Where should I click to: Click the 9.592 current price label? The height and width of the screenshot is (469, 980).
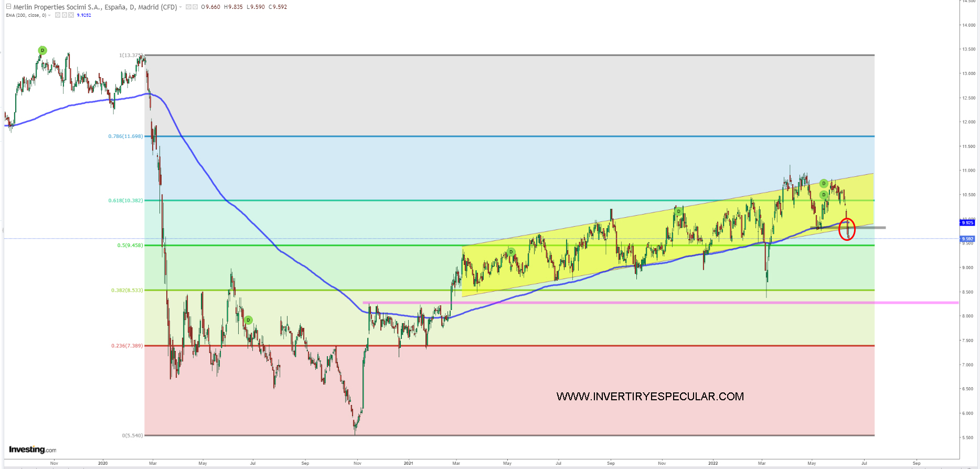(x=967, y=239)
